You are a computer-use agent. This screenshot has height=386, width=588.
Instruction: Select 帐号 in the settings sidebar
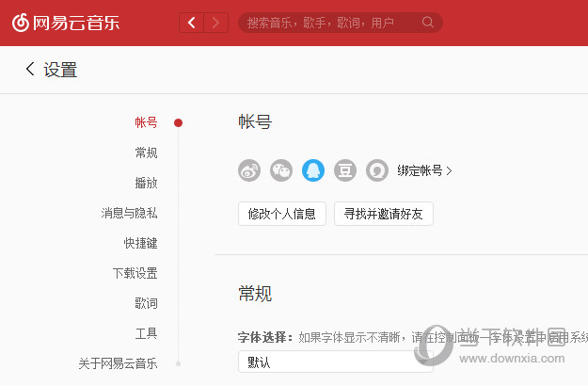[146, 122]
